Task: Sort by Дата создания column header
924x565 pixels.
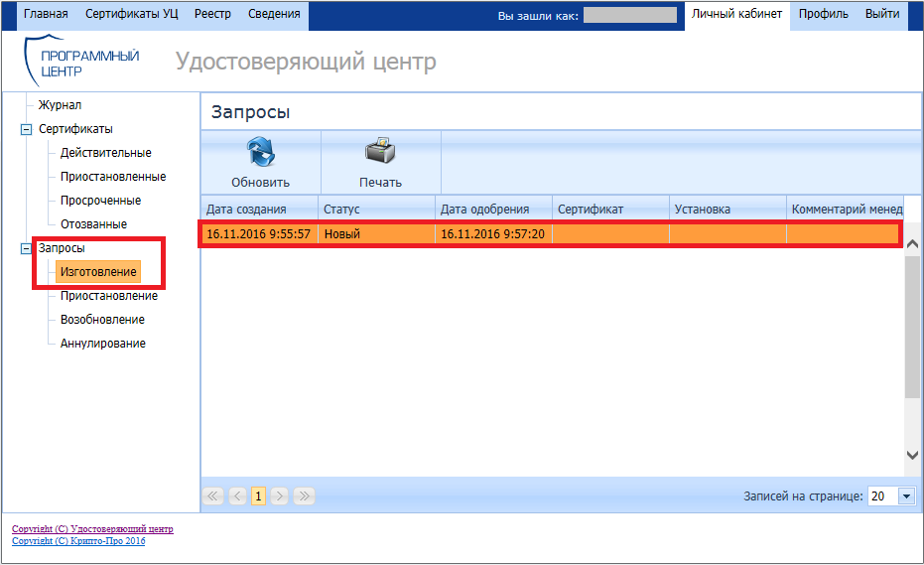Action: [x=246, y=210]
